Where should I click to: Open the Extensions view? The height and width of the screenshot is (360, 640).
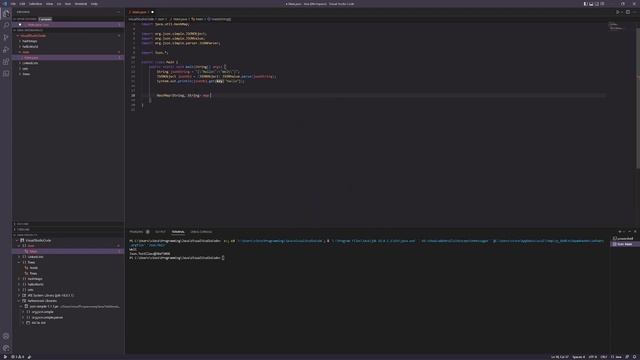(x=6, y=62)
